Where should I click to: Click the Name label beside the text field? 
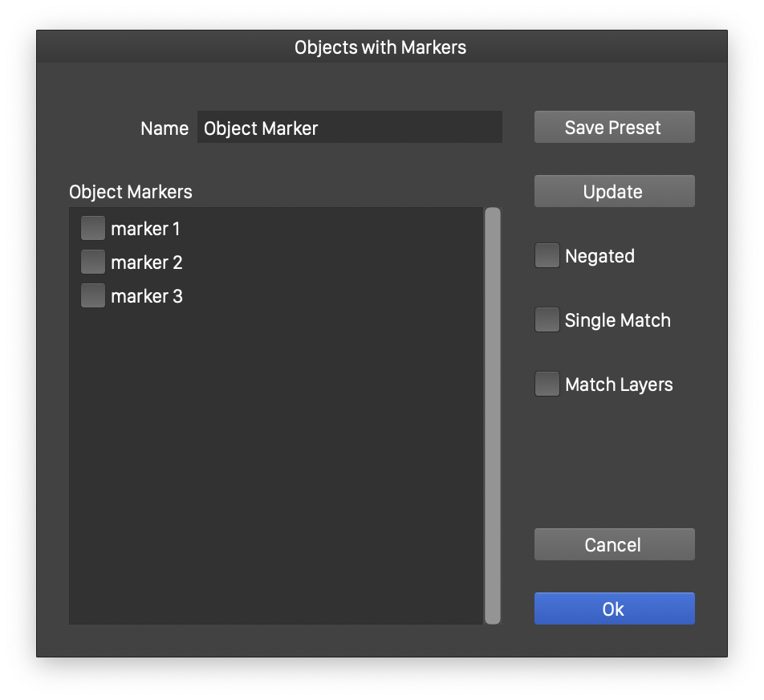click(165, 128)
